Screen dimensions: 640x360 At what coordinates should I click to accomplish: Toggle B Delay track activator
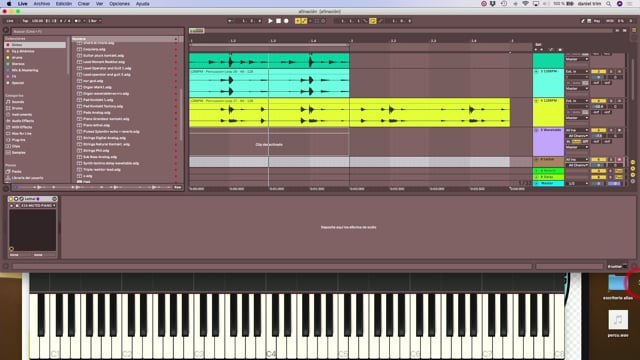[598, 177]
